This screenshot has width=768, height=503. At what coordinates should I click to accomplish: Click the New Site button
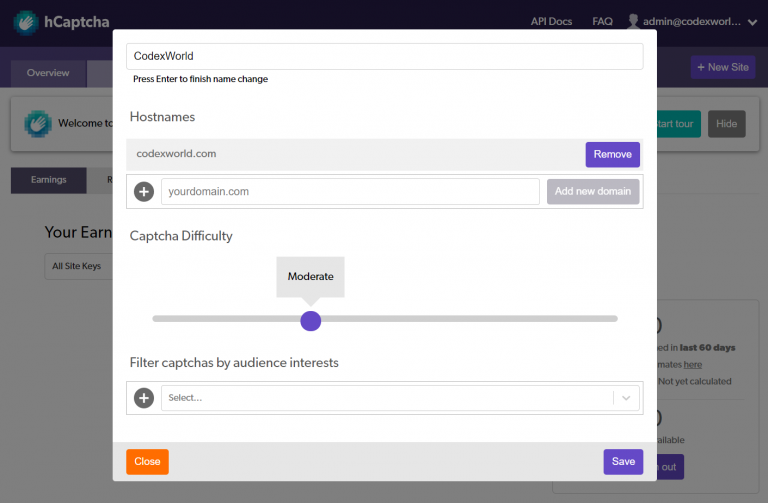tap(722, 67)
